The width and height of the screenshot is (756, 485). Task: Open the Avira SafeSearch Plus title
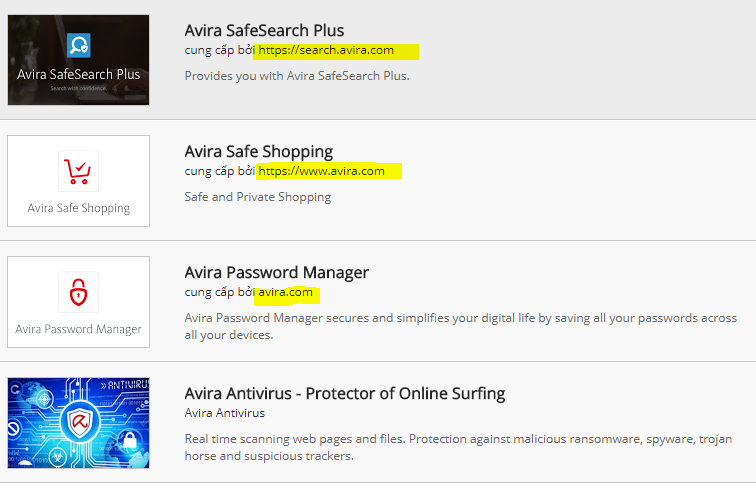(264, 30)
